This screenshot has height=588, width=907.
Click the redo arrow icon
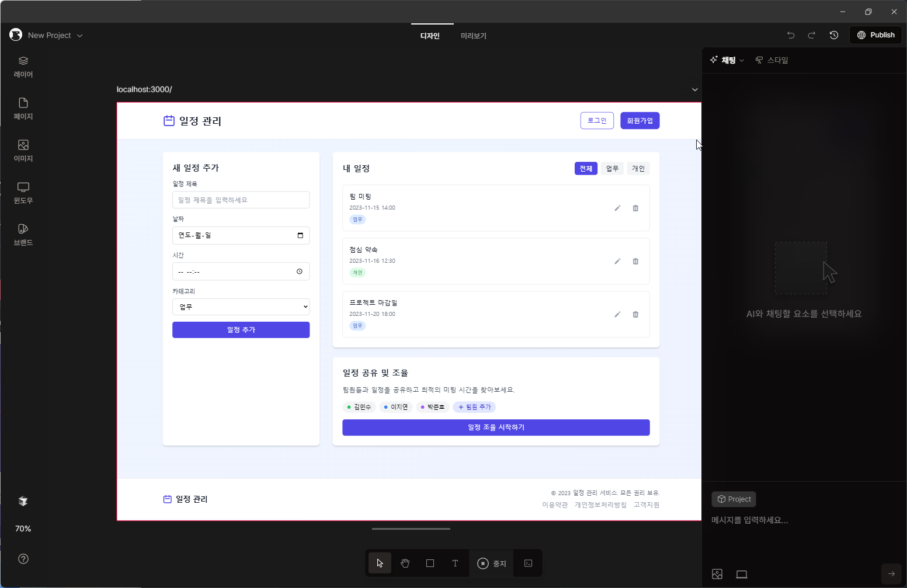[812, 35]
